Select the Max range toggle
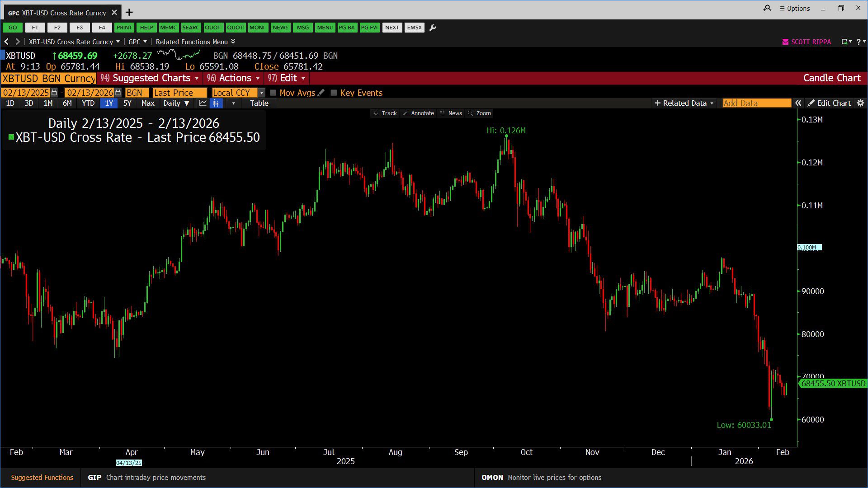The image size is (868, 488). (x=148, y=103)
